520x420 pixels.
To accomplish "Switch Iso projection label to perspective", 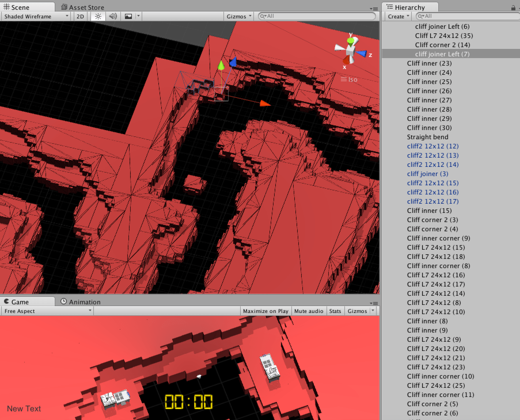I will pyautogui.click(x=352, y=80).
